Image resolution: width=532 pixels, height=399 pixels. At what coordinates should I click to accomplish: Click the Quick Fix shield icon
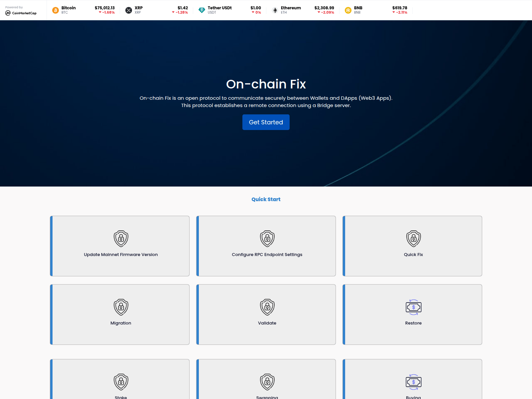414,238
